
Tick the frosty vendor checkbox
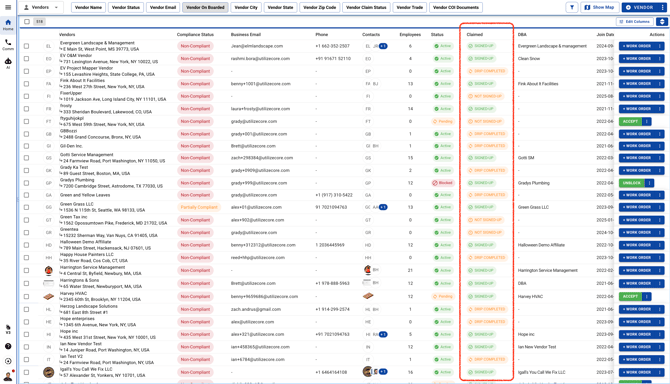(x=26, y=109)
